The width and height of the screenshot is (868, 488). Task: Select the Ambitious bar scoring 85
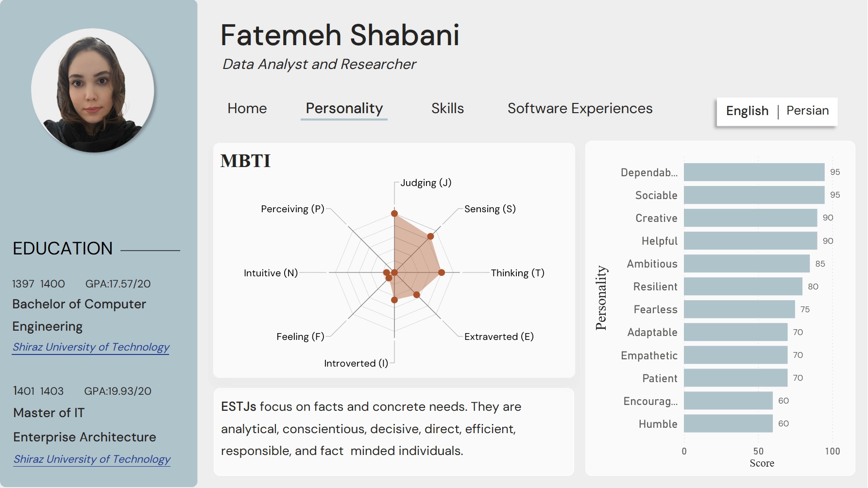click(x=747, y=264)
